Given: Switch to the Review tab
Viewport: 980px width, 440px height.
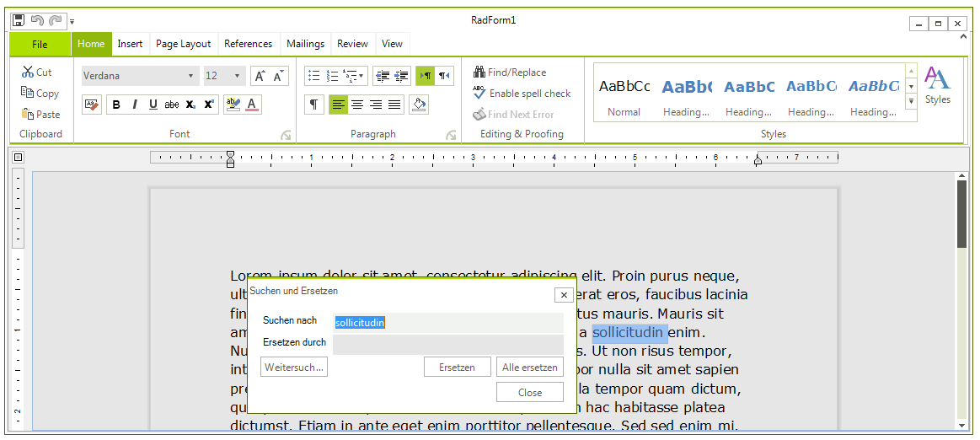Looking at the screenshot, I should click(x=352, y=44).
